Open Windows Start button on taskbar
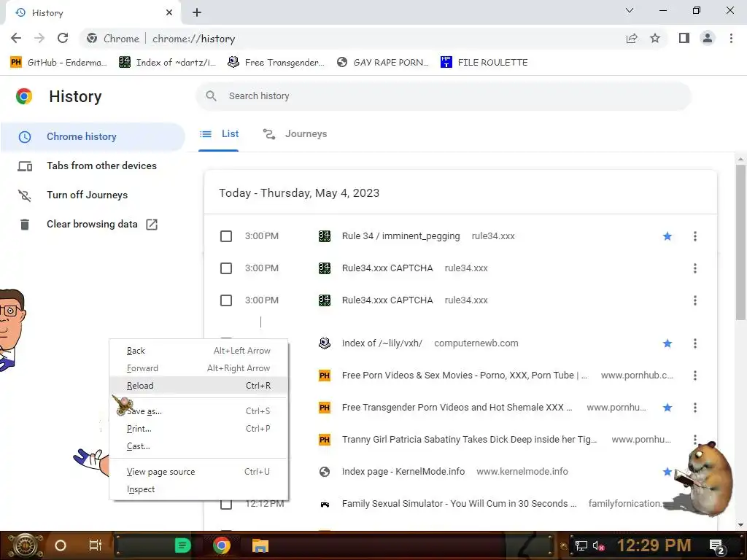Screen dimensions: 747x560 [x=26, y=545]
